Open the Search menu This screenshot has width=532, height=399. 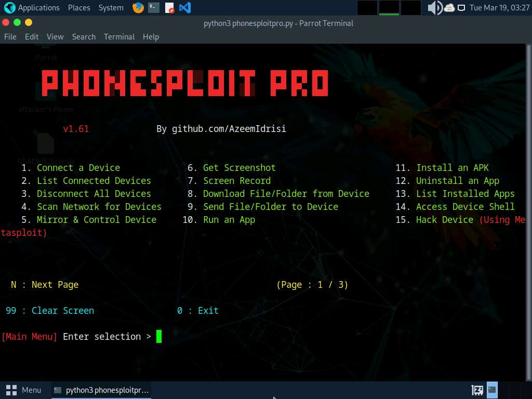tap(84, 37)
